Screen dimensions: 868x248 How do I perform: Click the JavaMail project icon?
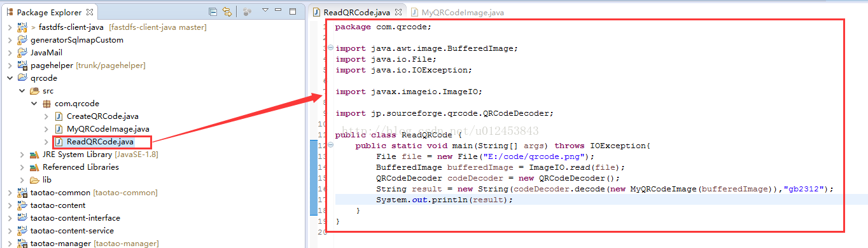coord(22,52)
